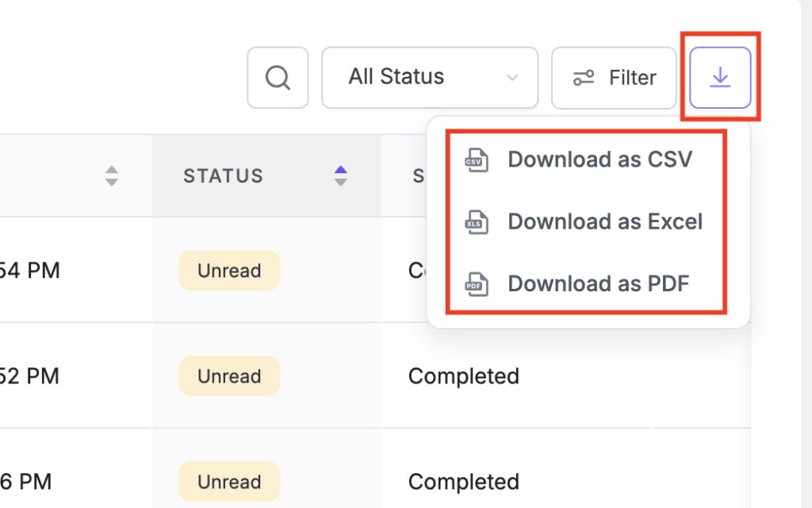Toggle sort arrows left of STATUS column
This screenshot has width=812, height=508.
click(x=111, y=176)
